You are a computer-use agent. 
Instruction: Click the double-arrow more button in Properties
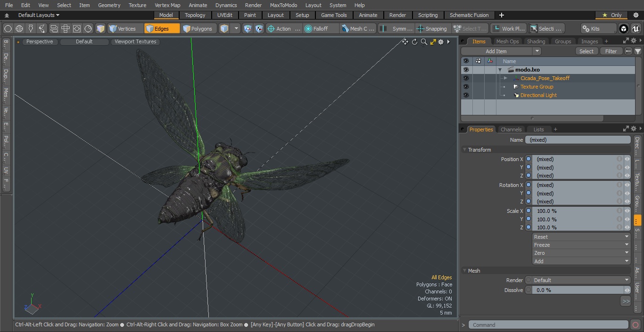(x=626, y=301)
